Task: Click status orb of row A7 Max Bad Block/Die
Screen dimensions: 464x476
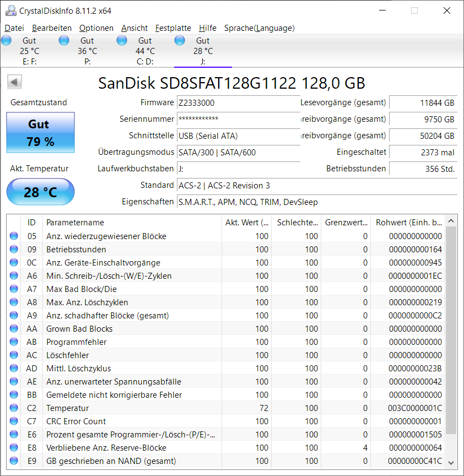Action: (14, 289)
